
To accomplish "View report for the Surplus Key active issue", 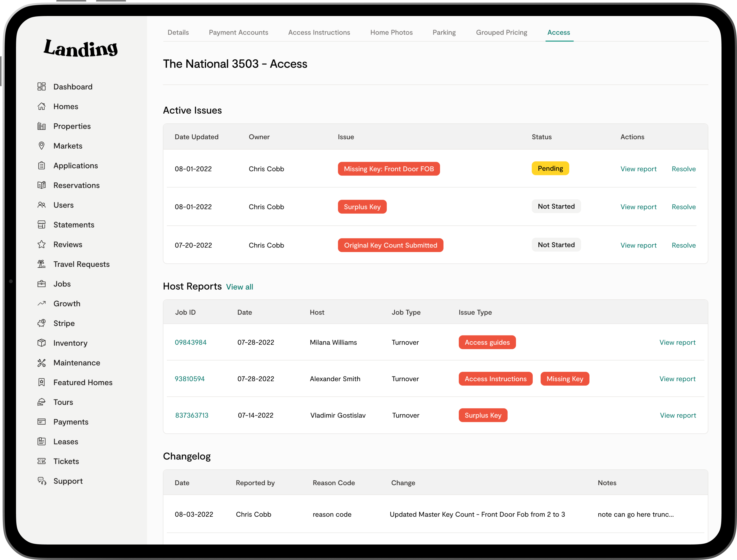I will [638, 207].
